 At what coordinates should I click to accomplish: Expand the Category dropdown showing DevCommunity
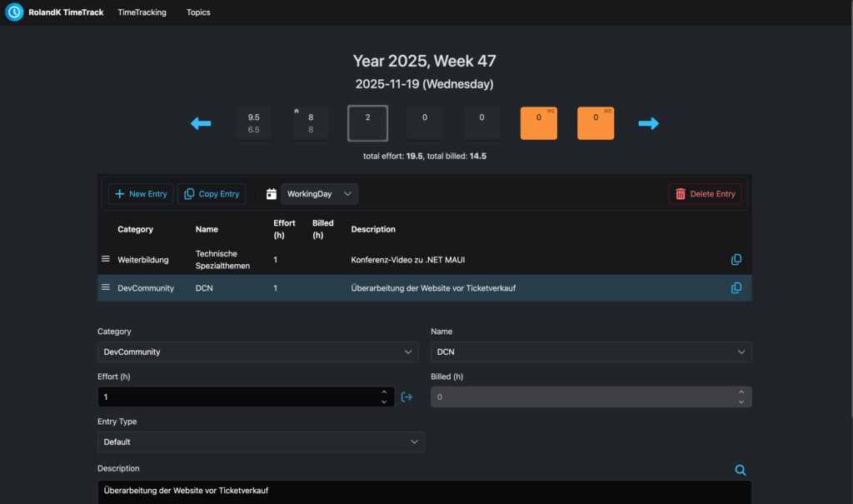258,352
